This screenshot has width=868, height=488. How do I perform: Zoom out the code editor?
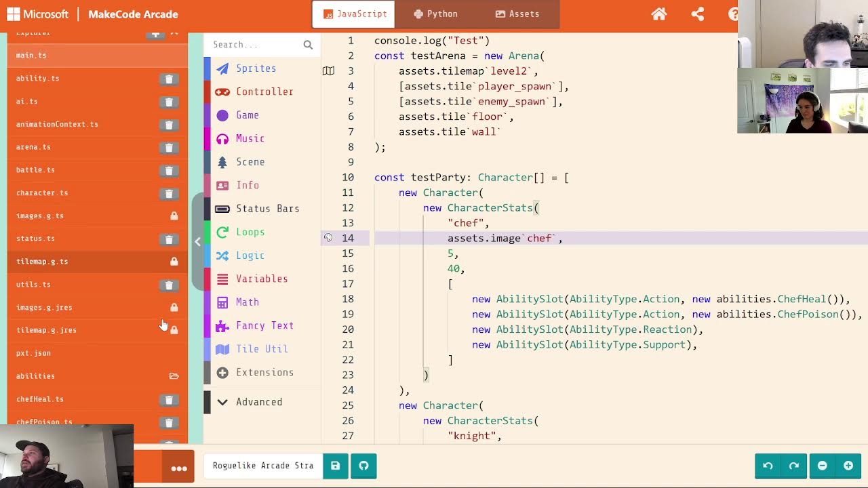point(822,466)
